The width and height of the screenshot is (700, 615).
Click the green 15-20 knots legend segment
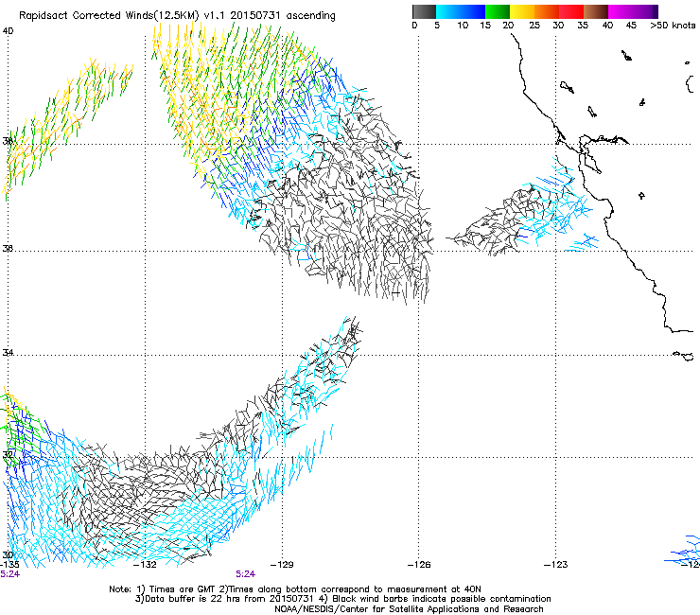498,11
